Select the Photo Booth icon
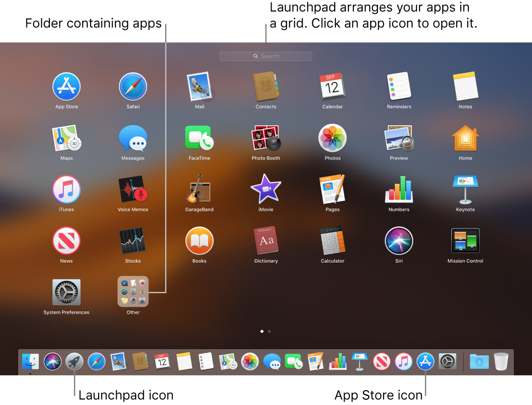Viewport: 532px width, 405px height. pyautogui.click(x=266, y=138)
